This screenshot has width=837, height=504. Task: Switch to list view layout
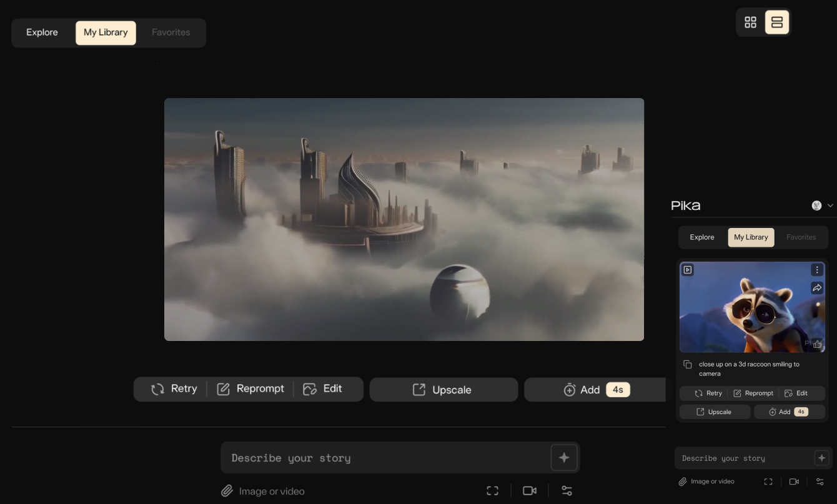coord(777,22)
